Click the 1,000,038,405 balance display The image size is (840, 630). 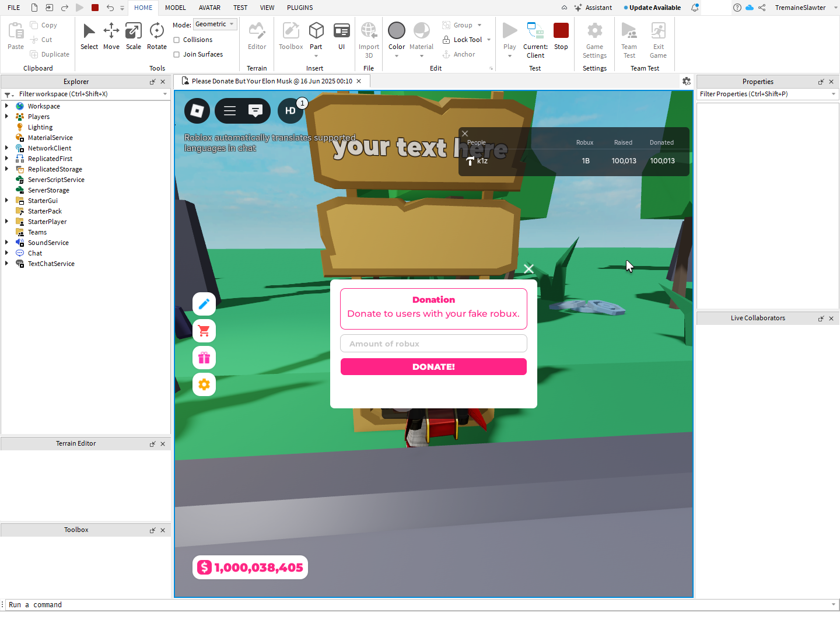coord(250,568)
